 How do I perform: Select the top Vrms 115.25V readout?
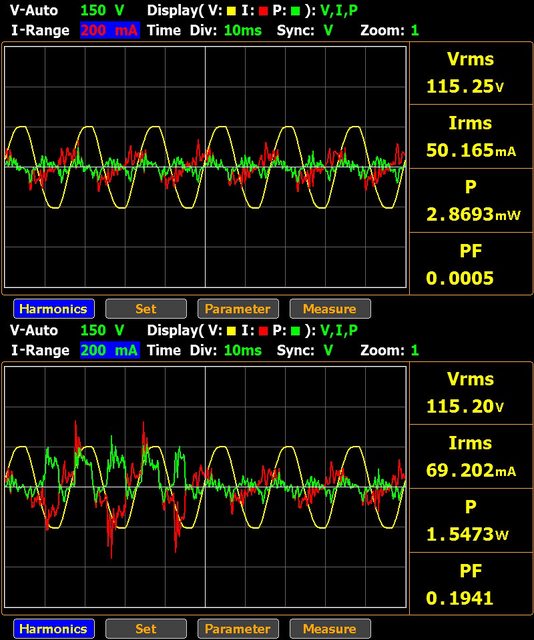[x=470, y=73]
